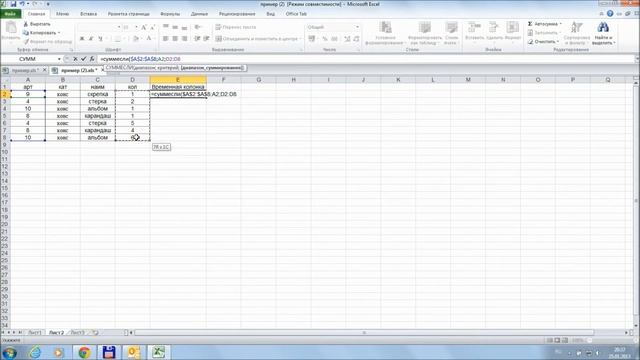This screenshot has height=360, width=640.
Task: Open the font name dropdown arrow
Action: tap(119, 27)
